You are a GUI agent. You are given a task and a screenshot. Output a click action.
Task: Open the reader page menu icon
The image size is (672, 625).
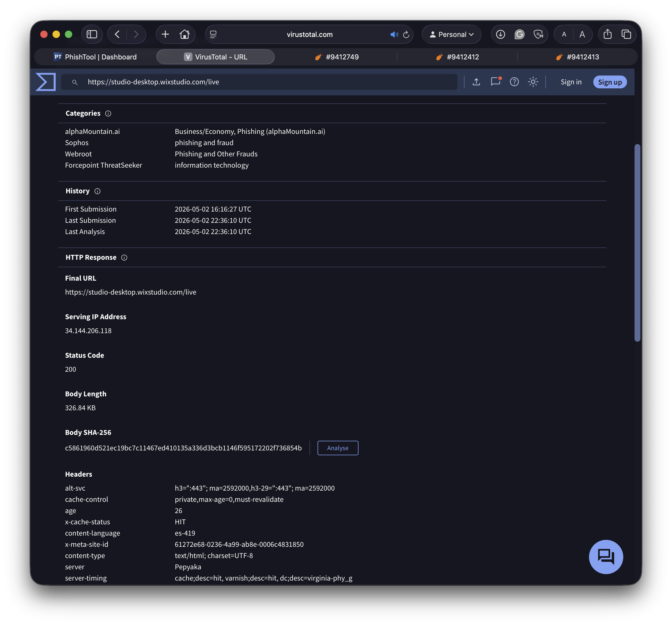pyautogui.click(x=213, y=34)
